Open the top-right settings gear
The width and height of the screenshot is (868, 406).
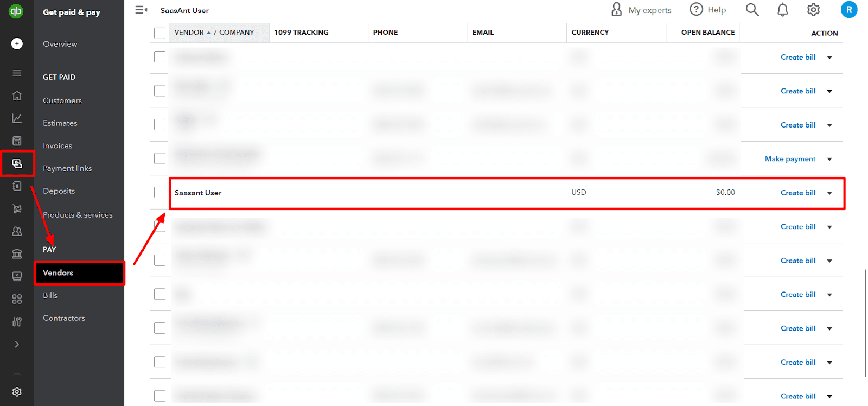pyautogui.click(x=813, y=10)
